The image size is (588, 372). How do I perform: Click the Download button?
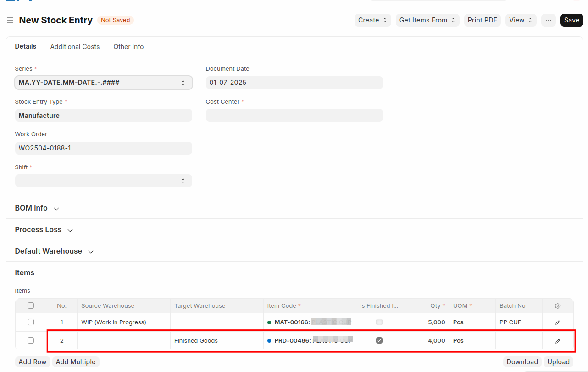tap(522, 362)
